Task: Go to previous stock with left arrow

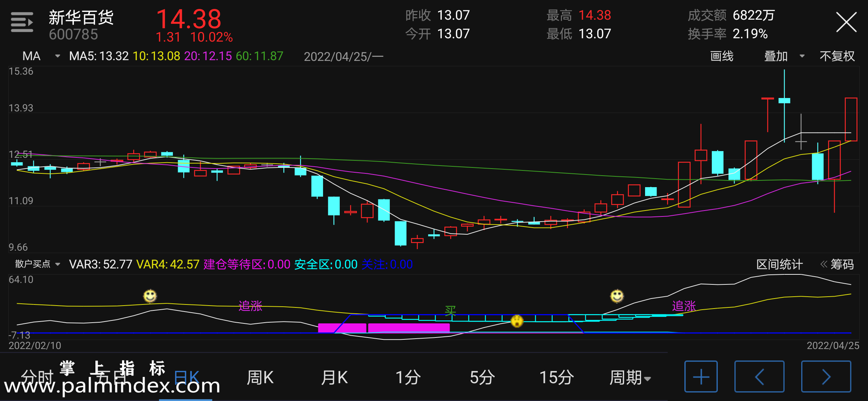Action: click(x=759, y=376)
